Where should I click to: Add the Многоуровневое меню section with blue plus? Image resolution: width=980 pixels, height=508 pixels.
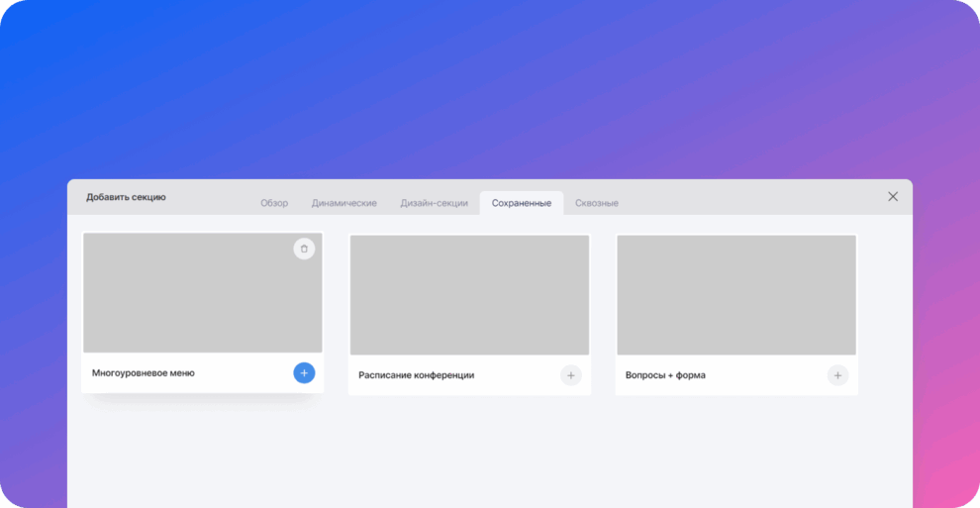click(x=304, y=372)
